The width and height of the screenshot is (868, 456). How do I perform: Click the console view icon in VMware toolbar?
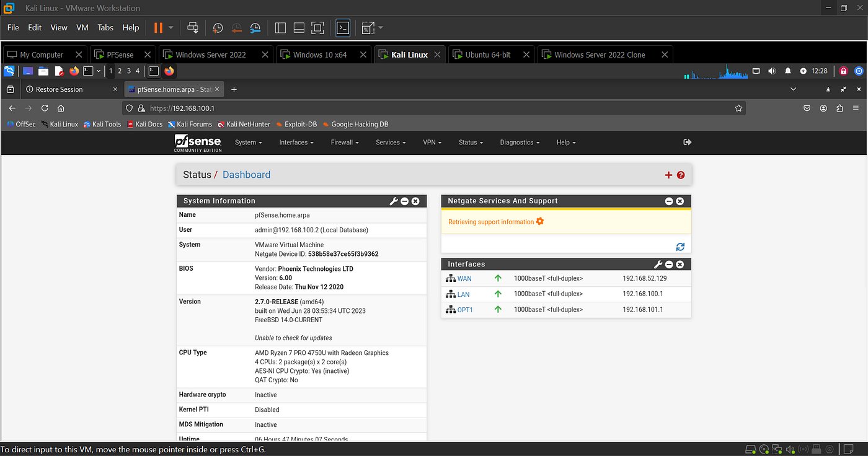click(x=343, y=28)
